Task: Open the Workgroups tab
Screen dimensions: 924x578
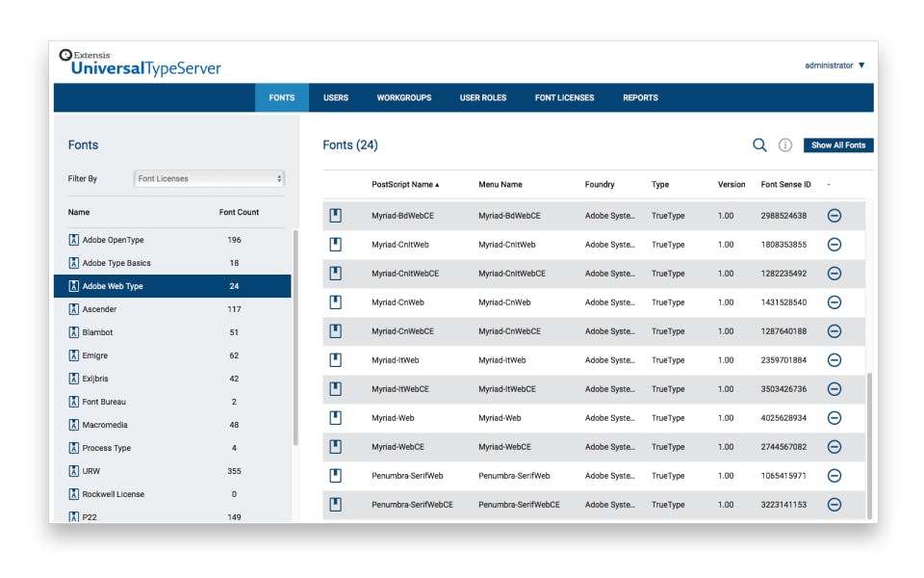Action: 404,98
